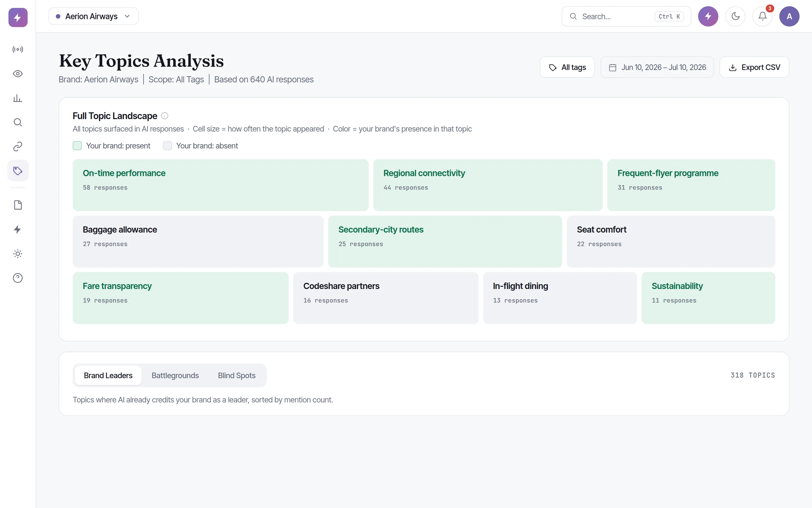
Task: Open the Regional connectivity topic cell
Action: coord(488,185)
